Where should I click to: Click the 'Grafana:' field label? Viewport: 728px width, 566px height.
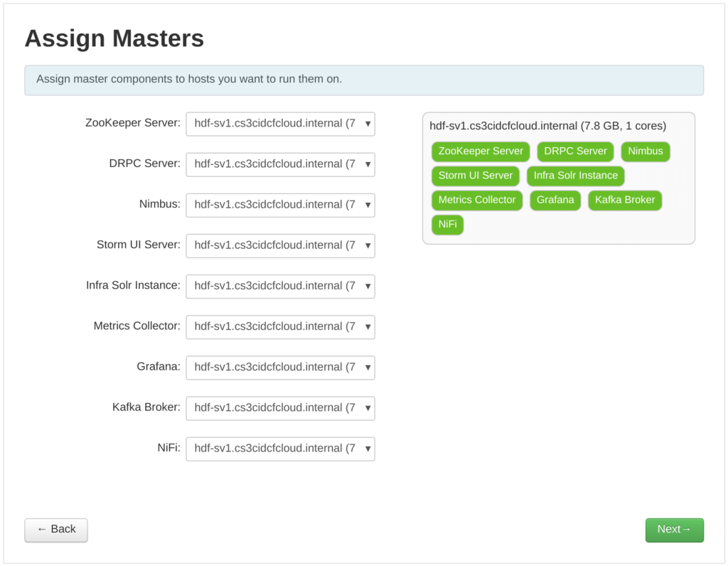pyautogui.click(x=159, y=367)
